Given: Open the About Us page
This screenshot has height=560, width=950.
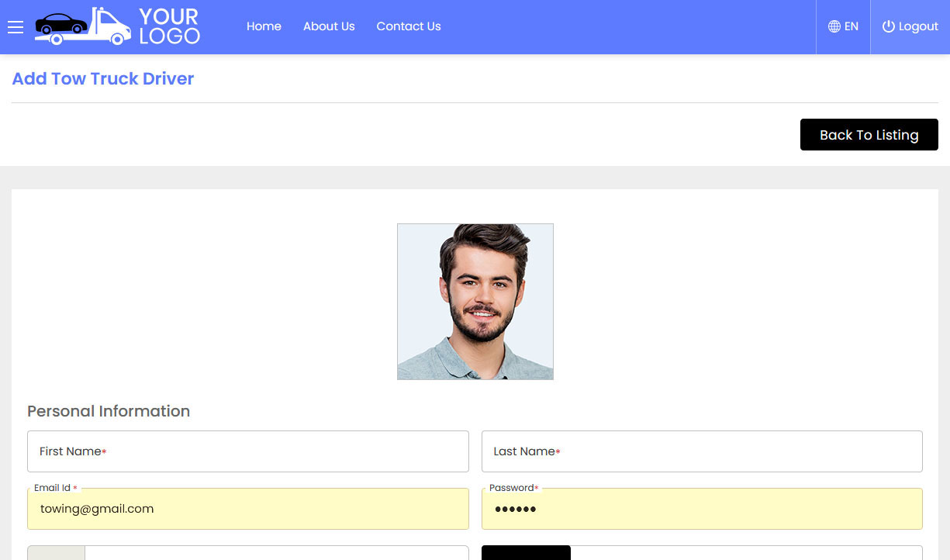Looking at the screenshot, I should [329, 26].
